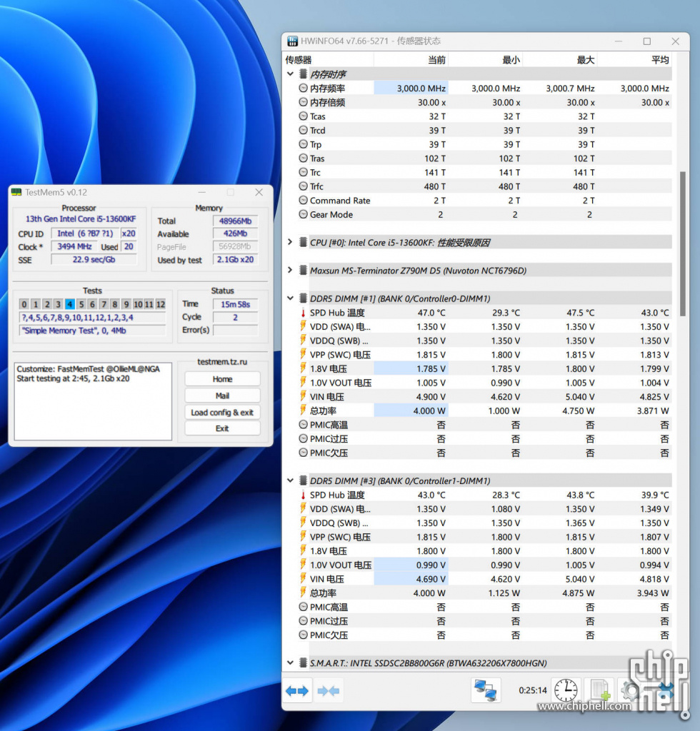Click the 传感器 column header
The width and height of the screenshot is (700, 731).
pos(329,60)
